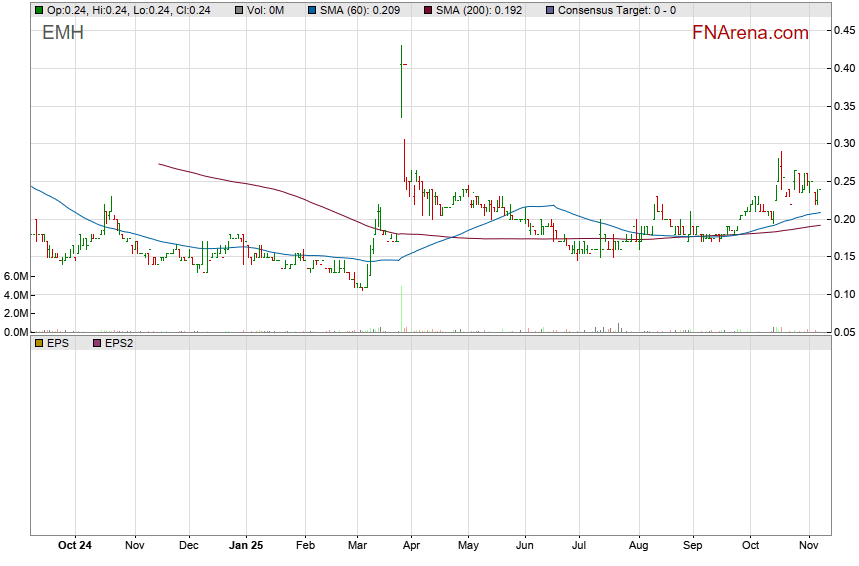
Task: Click the green OHLC legend swatch
Action: (38, 10)
